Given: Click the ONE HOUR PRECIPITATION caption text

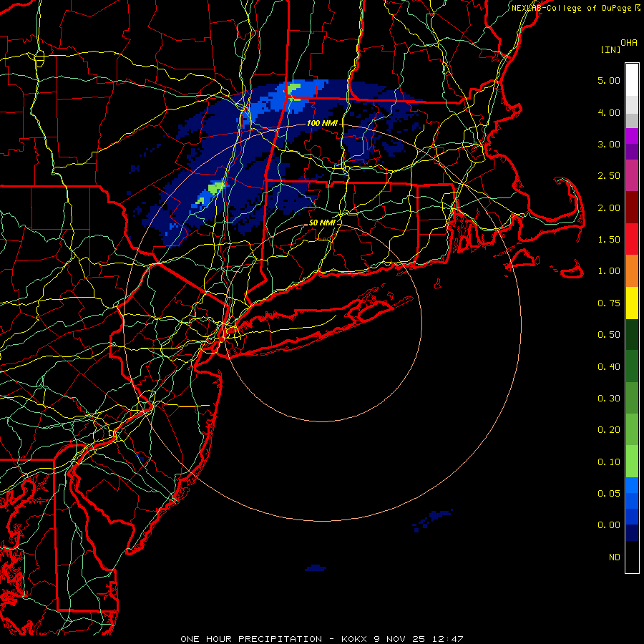Looking at the screenshot, I should tap(322, 639).
